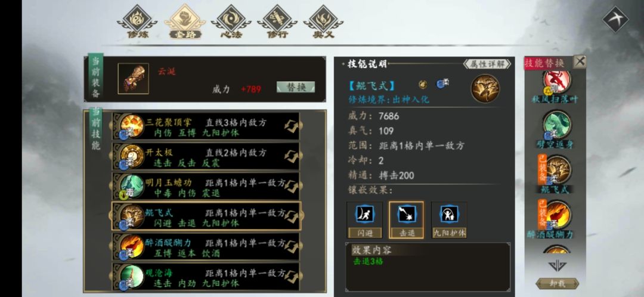Click the 卸载 unequip button
This screenshot has height=297, width=644.
[x=558, y=283]
